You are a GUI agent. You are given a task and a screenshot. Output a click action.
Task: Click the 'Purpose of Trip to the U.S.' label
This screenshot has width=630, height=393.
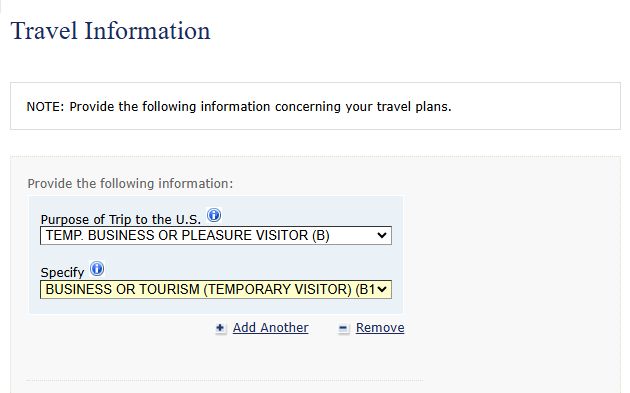[121, 219]
